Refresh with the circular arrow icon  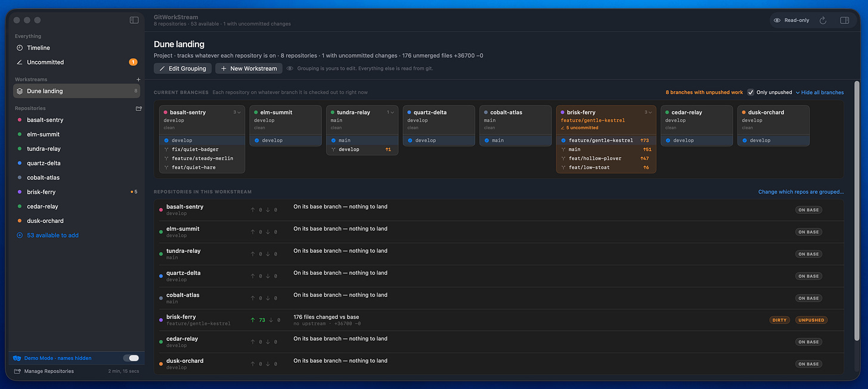(823, 20)
